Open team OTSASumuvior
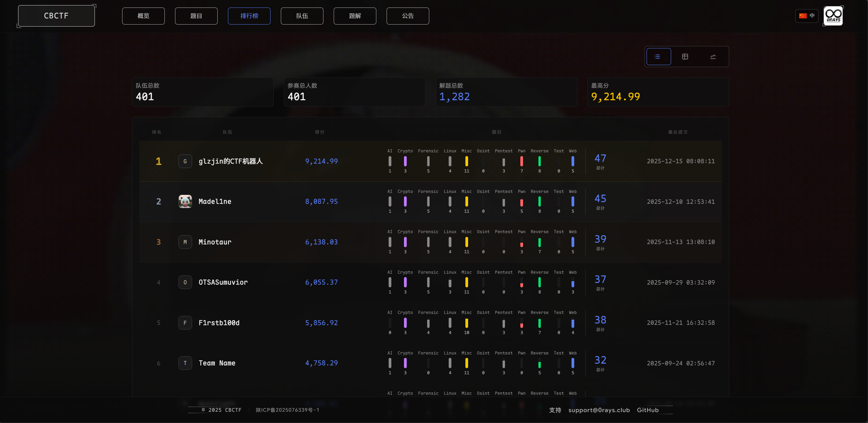This screenshot has height=423, width=868. click(x=223, y=282)
